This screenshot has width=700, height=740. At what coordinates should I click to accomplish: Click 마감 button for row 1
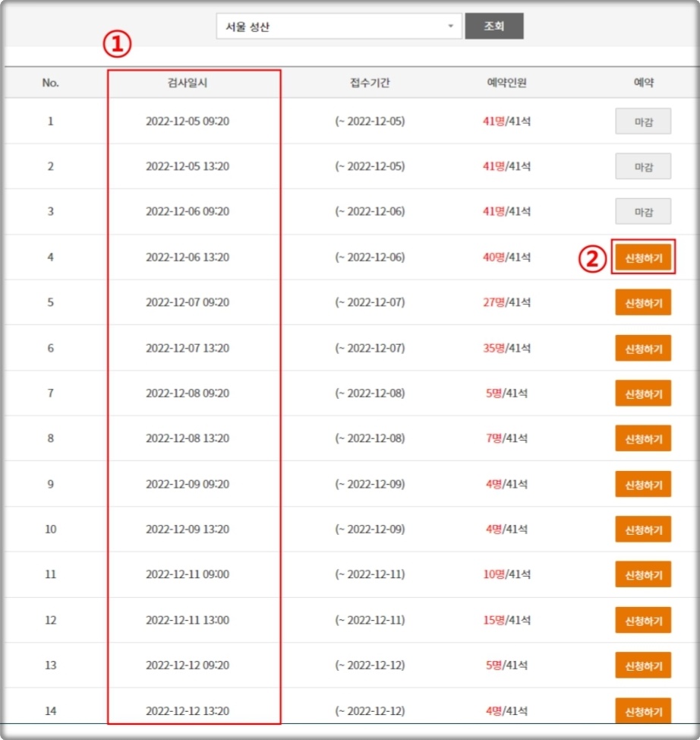coord(643,122)
